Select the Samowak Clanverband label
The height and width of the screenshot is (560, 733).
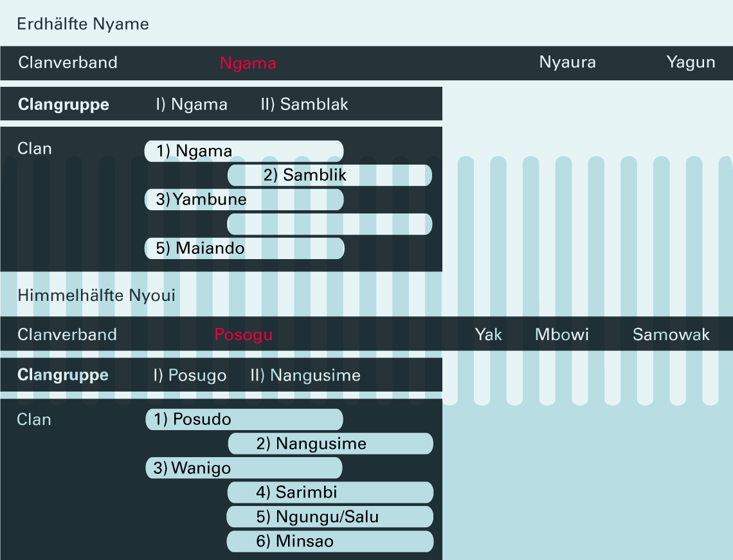[671, 334]
